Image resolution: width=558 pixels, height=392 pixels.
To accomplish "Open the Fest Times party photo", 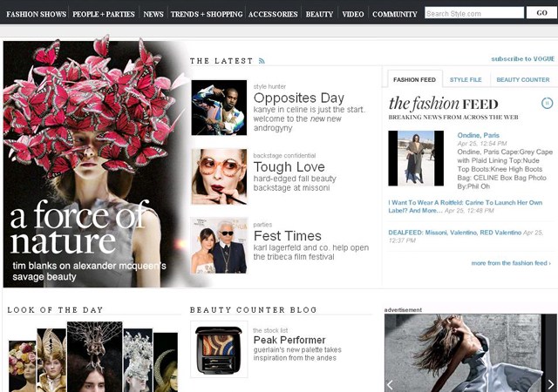I will 219,246.
